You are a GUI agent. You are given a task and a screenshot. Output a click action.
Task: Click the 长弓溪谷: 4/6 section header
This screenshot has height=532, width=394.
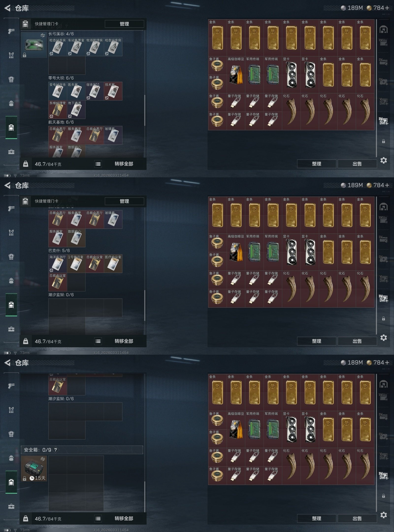click(x=61, y=34)
